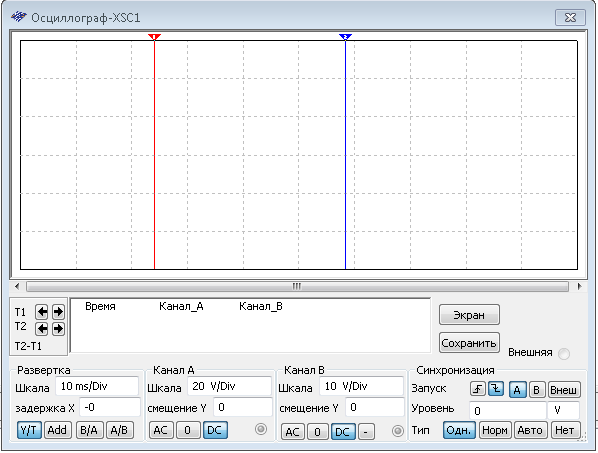This screenshot has height=453, width=598.
Task: Click the Канал B Шкала field 10 V/Div
Action: [361, 386]
